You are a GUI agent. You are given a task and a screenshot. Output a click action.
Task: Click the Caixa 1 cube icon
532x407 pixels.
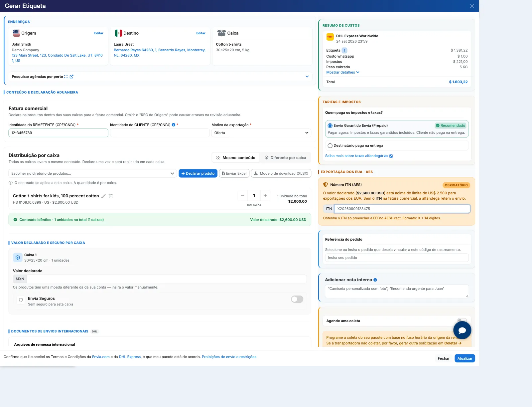(x=18, y=258)
